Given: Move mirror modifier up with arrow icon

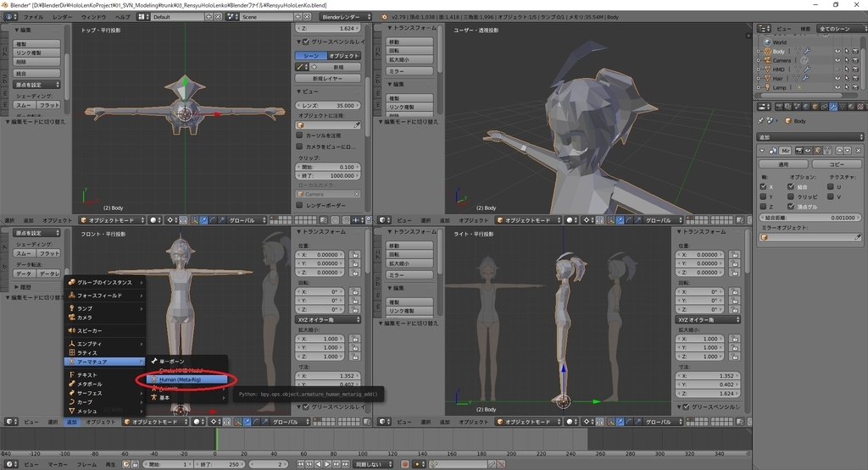Looking at the screenshot, I should (840, 151).
